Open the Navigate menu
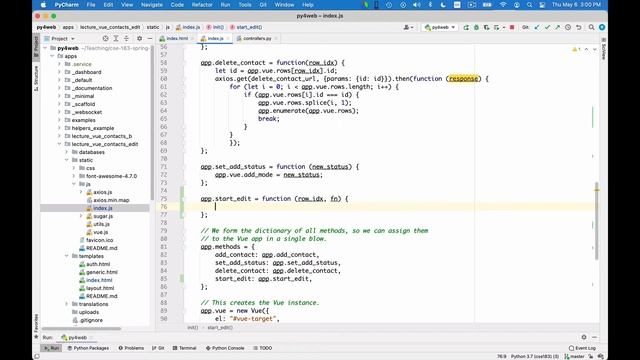This screenshot has width=640, height=360. pos(151,5)
